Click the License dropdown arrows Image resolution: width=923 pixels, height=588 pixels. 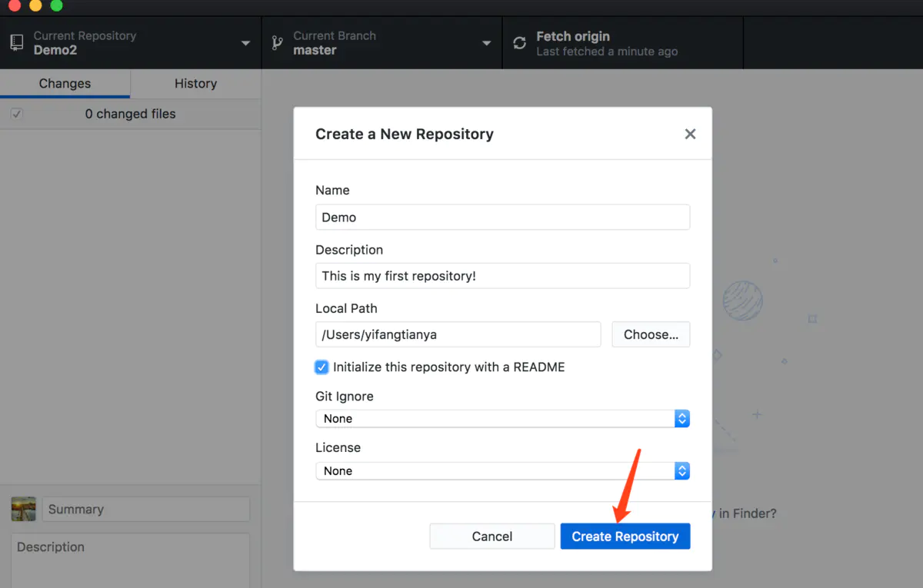(x=681, y=470)
